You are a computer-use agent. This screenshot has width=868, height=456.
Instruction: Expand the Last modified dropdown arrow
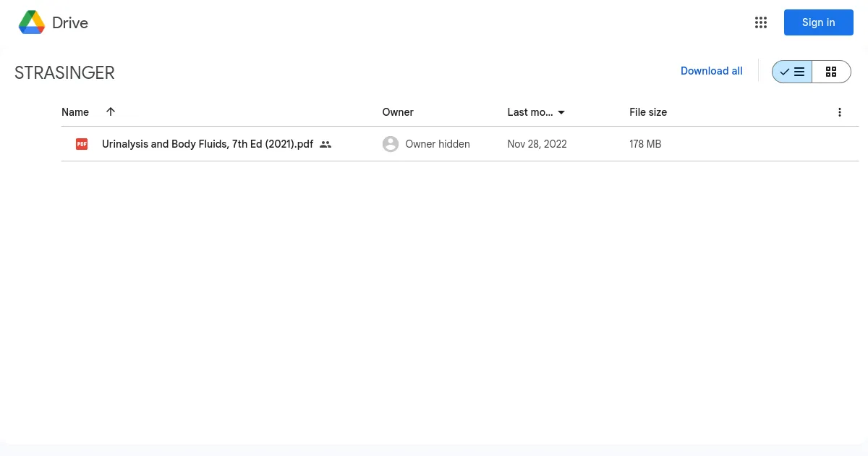point(561,112)
